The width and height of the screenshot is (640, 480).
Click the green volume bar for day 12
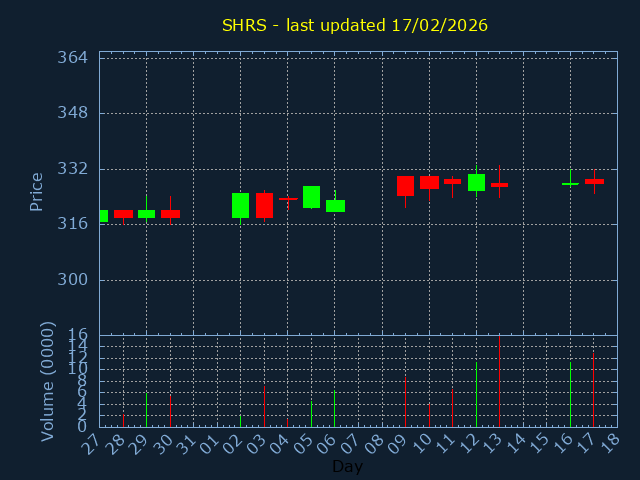pyautogui.click(x=476, y=395)
